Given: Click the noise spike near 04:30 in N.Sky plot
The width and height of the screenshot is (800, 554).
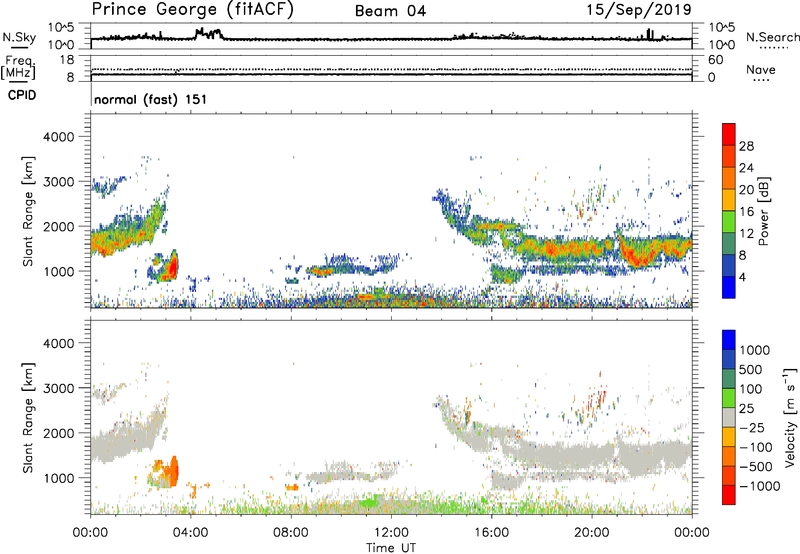Looking at the screenshot, I should [209, 34].
